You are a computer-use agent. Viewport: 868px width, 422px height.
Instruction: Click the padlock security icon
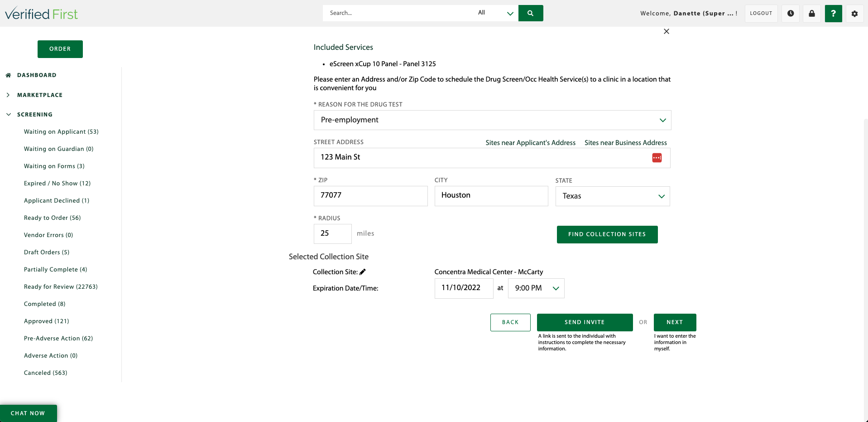pyautogui.click(x=811, y=13)
